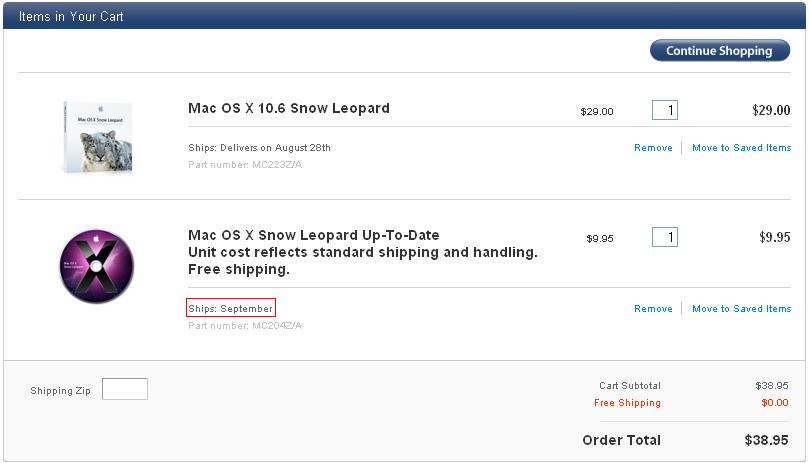Focus quantity box for the $9.95 item
This screenshot has width=810, height=463.
tap(665, 237)
